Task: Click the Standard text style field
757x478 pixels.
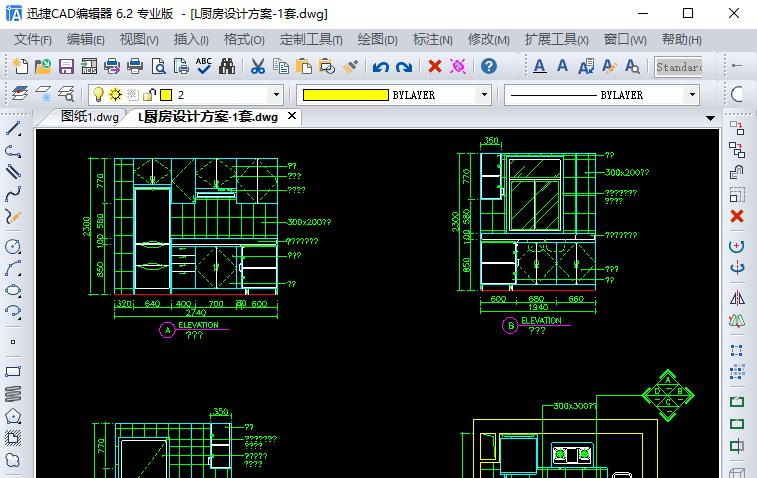Action: (x=679, y=67)
